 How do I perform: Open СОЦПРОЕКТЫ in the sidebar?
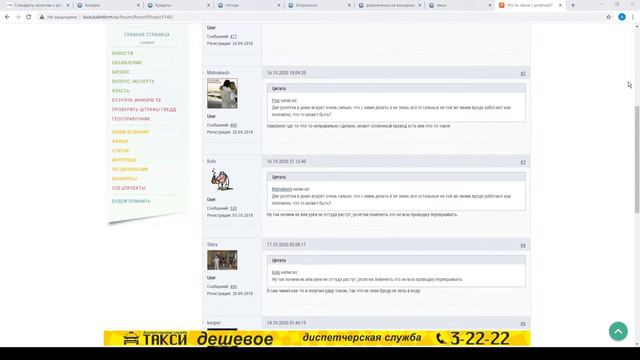pyautogui.click(x=129, y=189)
